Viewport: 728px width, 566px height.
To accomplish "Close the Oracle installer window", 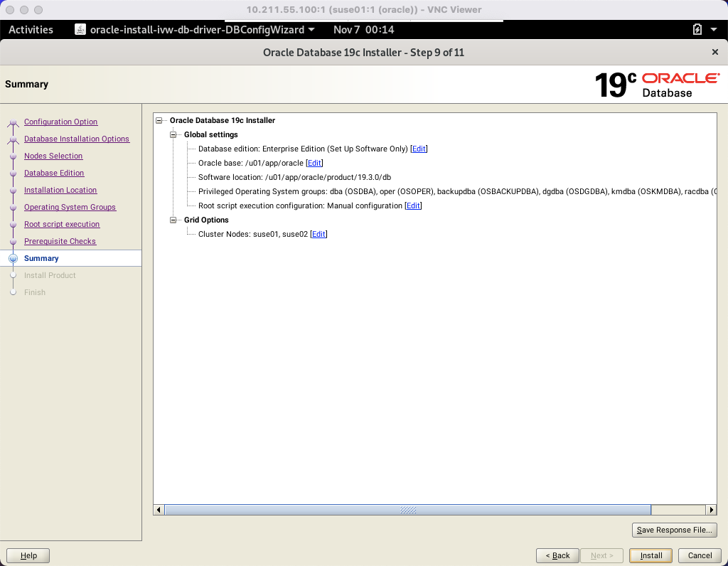I will click(x=715, y=52).
